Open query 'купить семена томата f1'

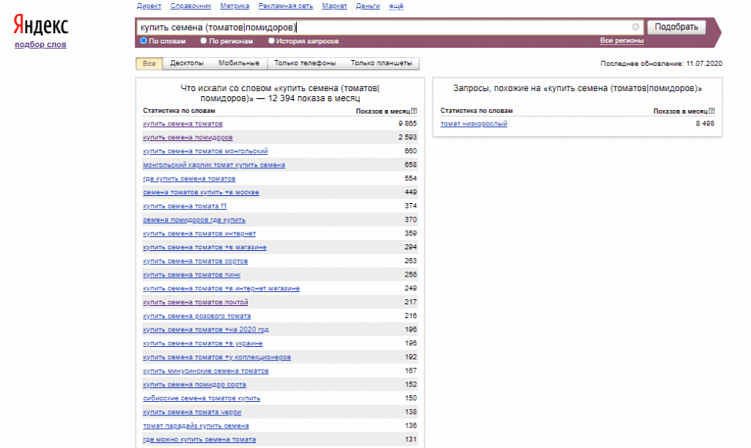click(185, 206)
